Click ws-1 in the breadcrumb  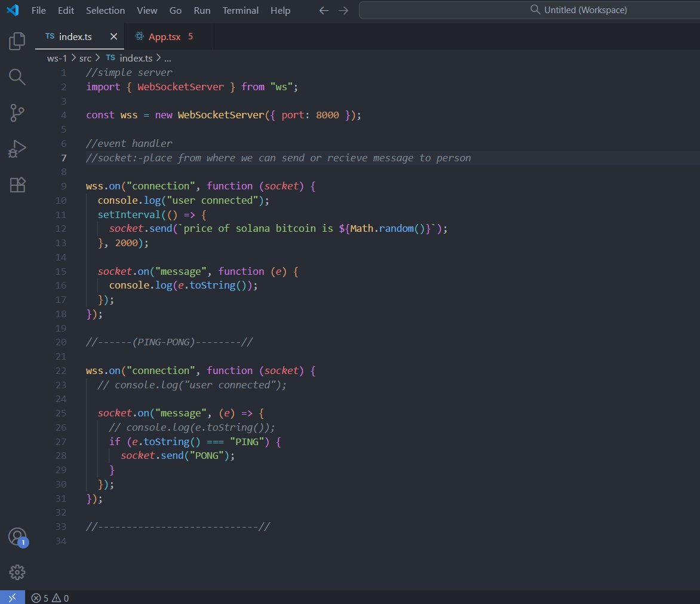pyautogui.click(x=57, y=58)
